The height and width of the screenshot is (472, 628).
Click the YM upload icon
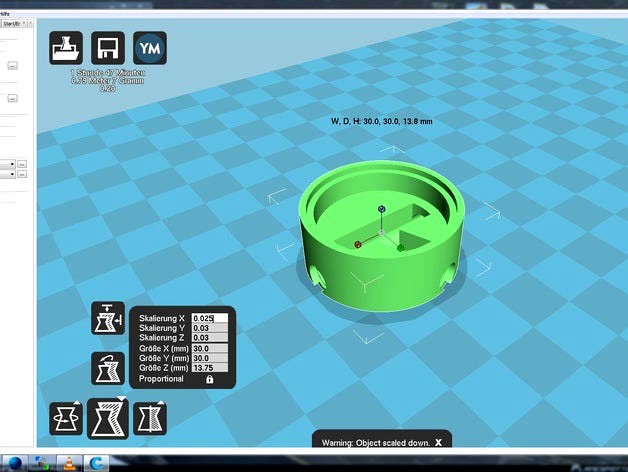coord(149,48)
